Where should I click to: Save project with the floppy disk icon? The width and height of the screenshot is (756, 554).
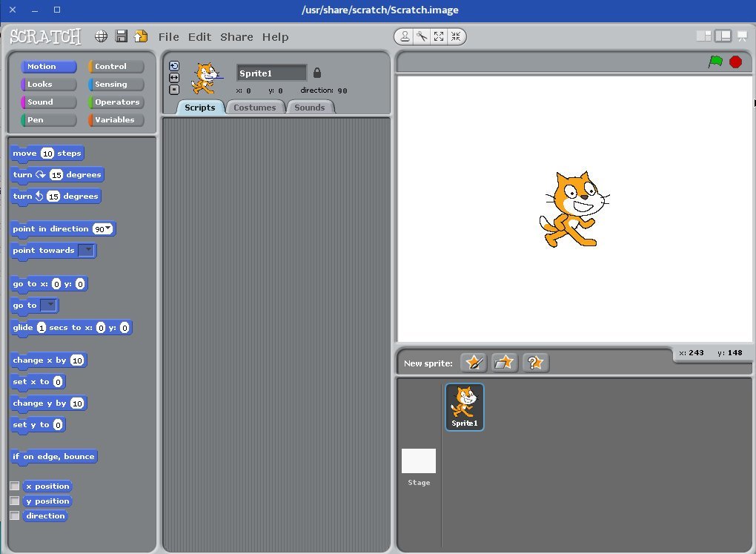click(x=122, y=36)
